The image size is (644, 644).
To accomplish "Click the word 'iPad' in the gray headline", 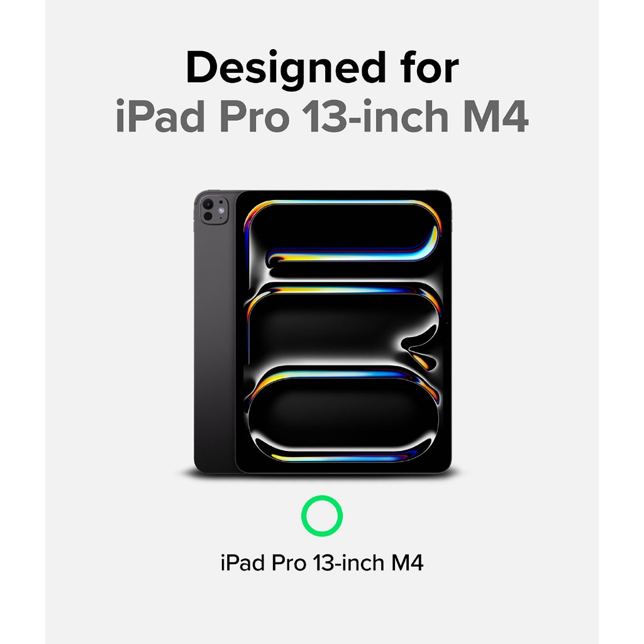I will pyautogui.click(x=160, y=116).
